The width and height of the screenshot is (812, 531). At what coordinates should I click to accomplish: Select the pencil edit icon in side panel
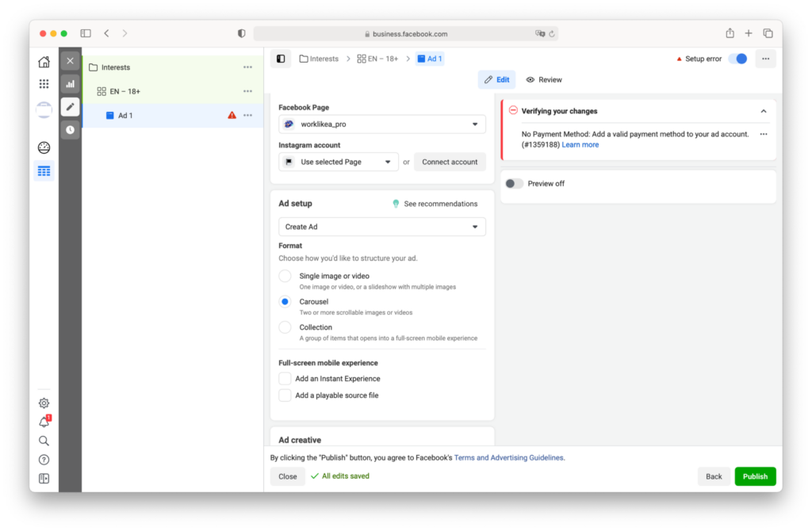click(70, 106)
